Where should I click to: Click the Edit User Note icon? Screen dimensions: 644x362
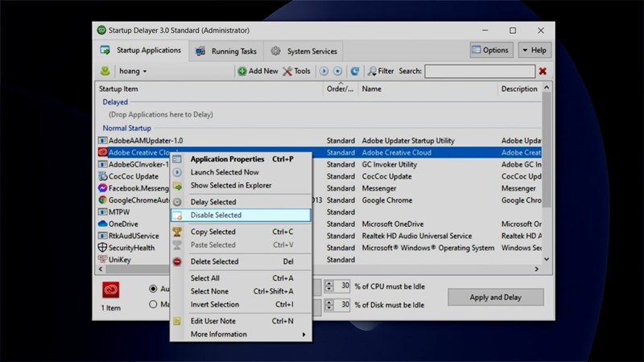tap(177, 321)
